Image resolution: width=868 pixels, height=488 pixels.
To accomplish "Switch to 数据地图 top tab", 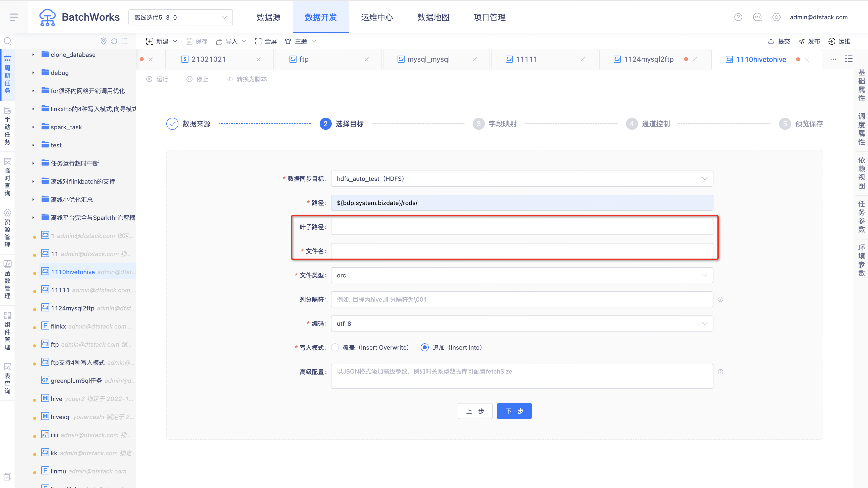I will tap(433, 17).
